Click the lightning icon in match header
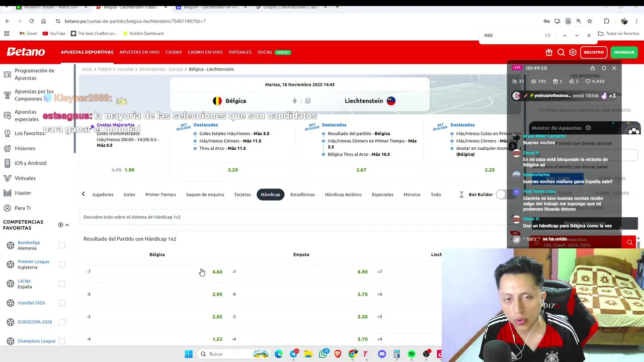The height and width of the screenshot is (362, 644). [295, 101]
